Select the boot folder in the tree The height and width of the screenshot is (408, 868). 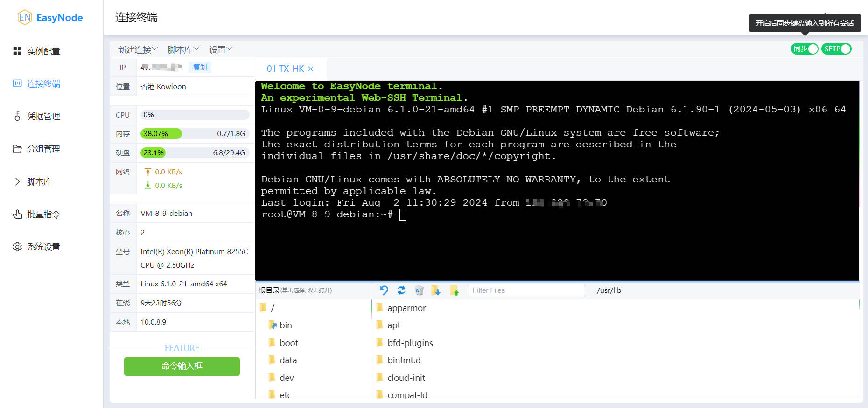pos(289,343)
